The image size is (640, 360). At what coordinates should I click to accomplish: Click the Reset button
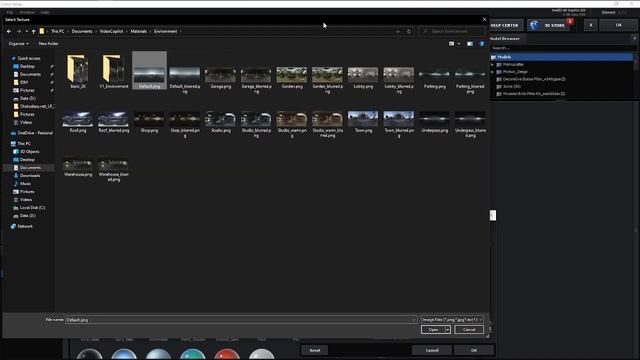click(315, 350)
